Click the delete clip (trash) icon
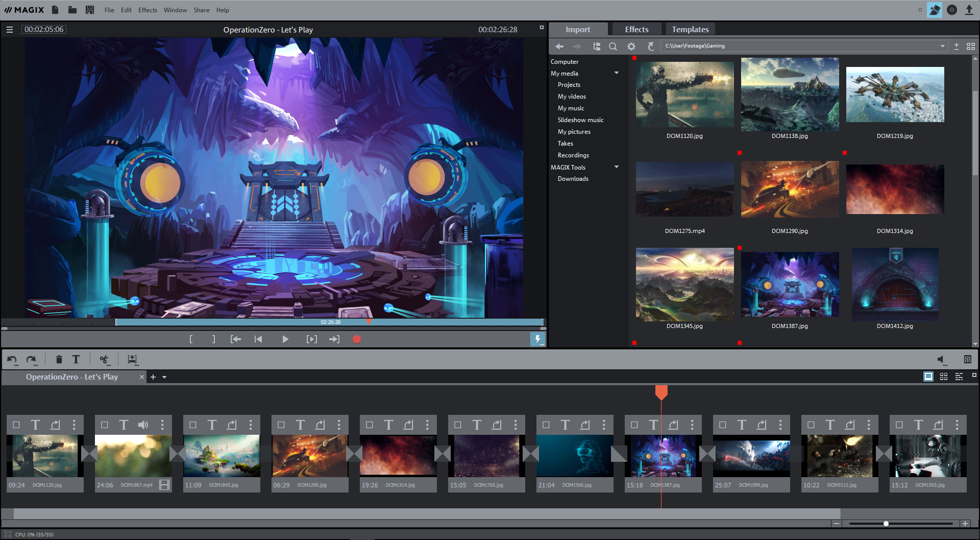980x540 pixels. [x=59, y=360]
